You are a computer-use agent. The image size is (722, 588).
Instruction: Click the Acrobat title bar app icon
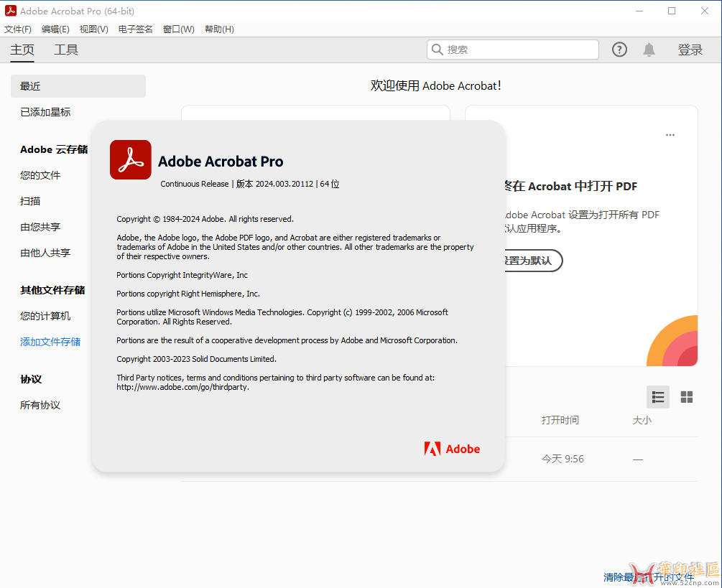click(x=11, y=11)
